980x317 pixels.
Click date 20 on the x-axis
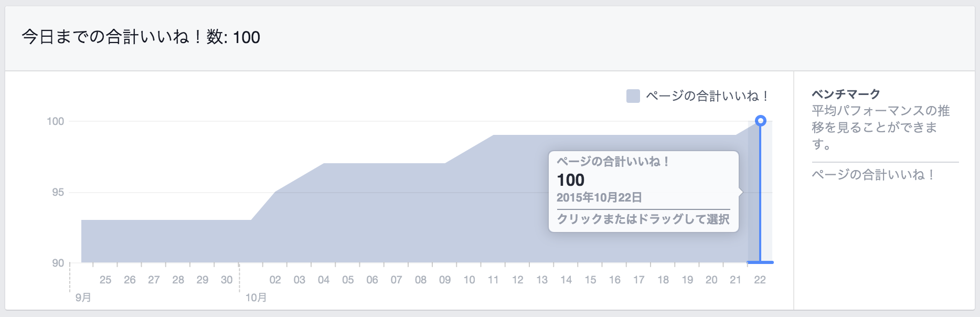pos(711,280)
